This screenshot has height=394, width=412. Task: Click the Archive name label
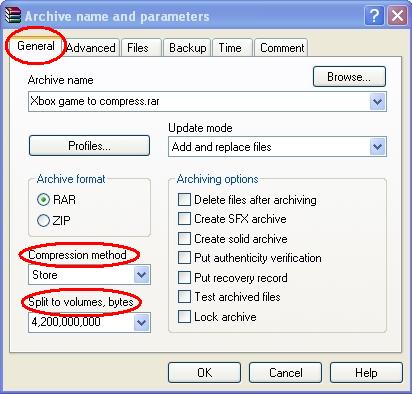click(x=61, y=80)
